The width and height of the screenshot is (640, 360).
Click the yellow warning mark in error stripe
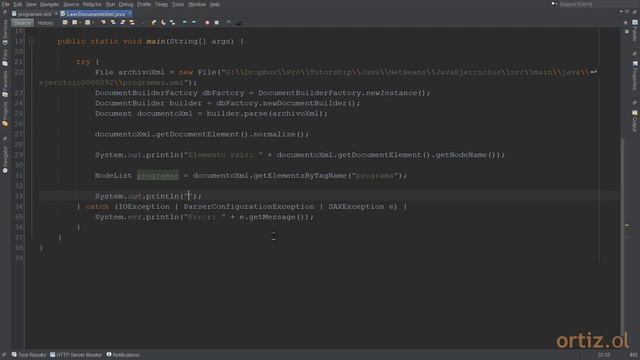[x=627, y=225]
